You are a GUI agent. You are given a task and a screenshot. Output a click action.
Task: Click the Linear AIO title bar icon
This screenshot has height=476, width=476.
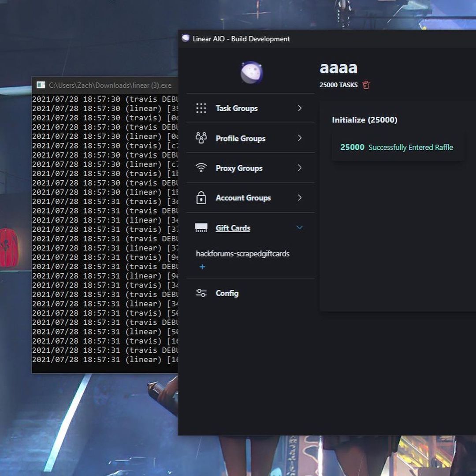point(186,38)
